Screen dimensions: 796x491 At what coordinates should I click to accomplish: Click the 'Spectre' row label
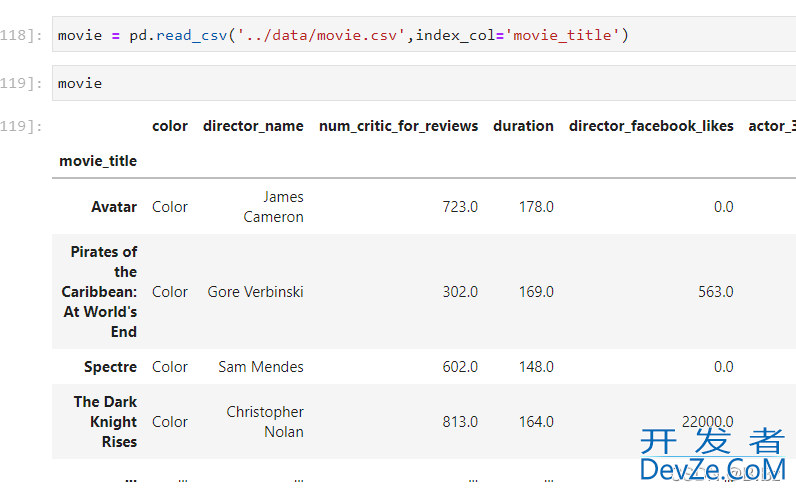[110, 367]
